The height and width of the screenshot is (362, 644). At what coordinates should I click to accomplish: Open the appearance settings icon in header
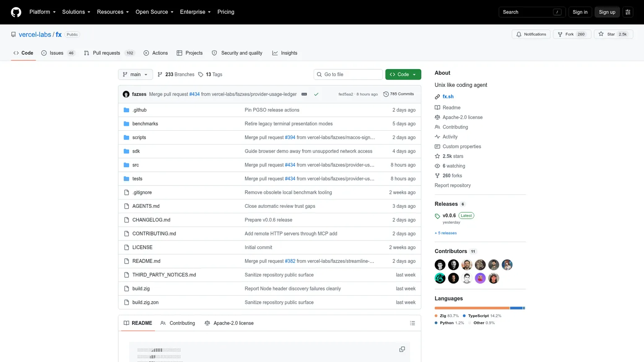click(x=628, y=12)
